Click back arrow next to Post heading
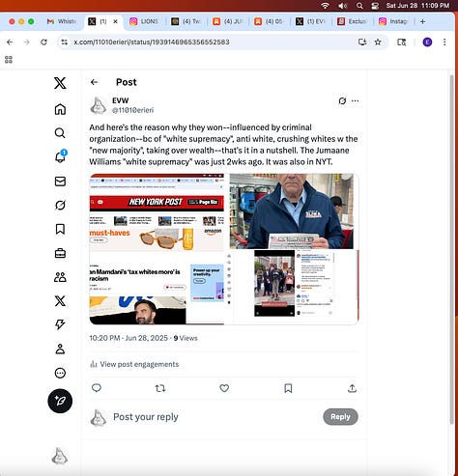 [94, 82]
